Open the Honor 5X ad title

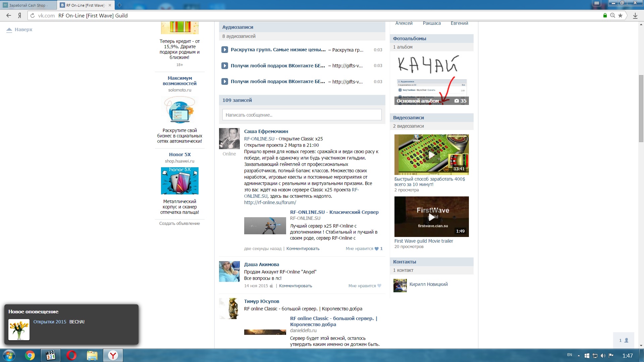(180, 155)
